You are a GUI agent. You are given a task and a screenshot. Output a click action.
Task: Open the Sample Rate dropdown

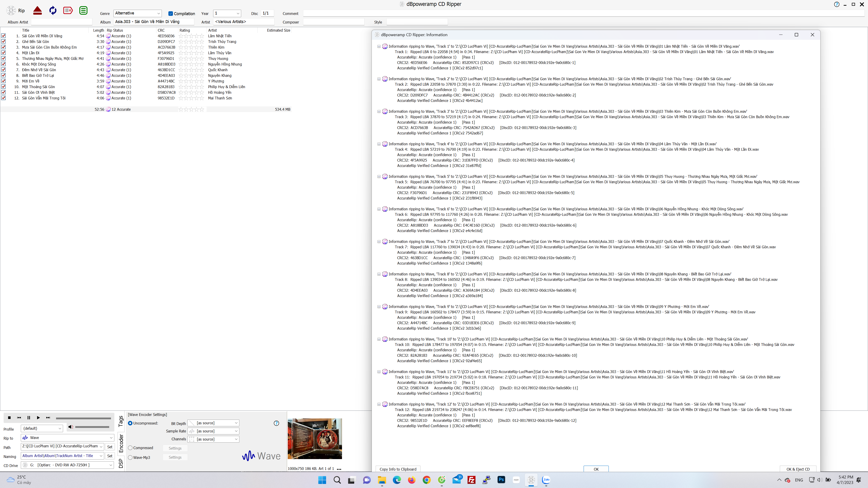tap(213, 431)
